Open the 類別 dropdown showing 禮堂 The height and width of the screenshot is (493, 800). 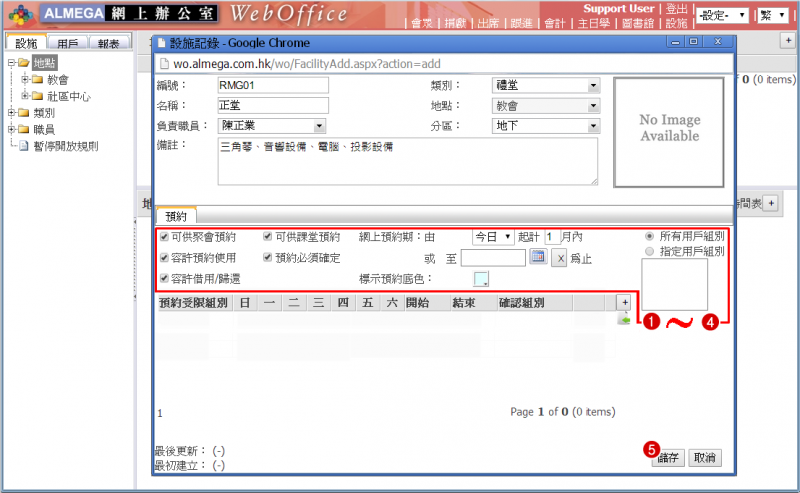546,85
